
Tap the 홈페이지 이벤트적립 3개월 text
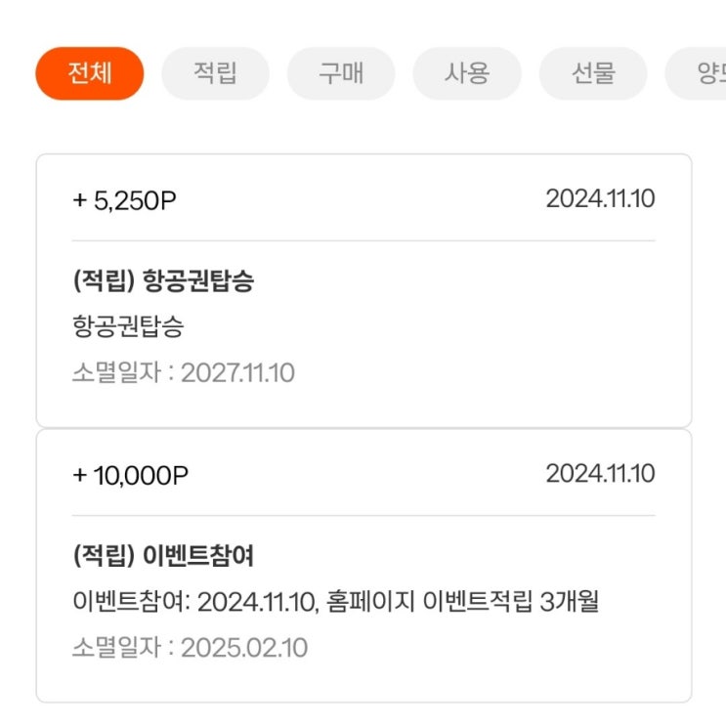[x=462, y=602]
